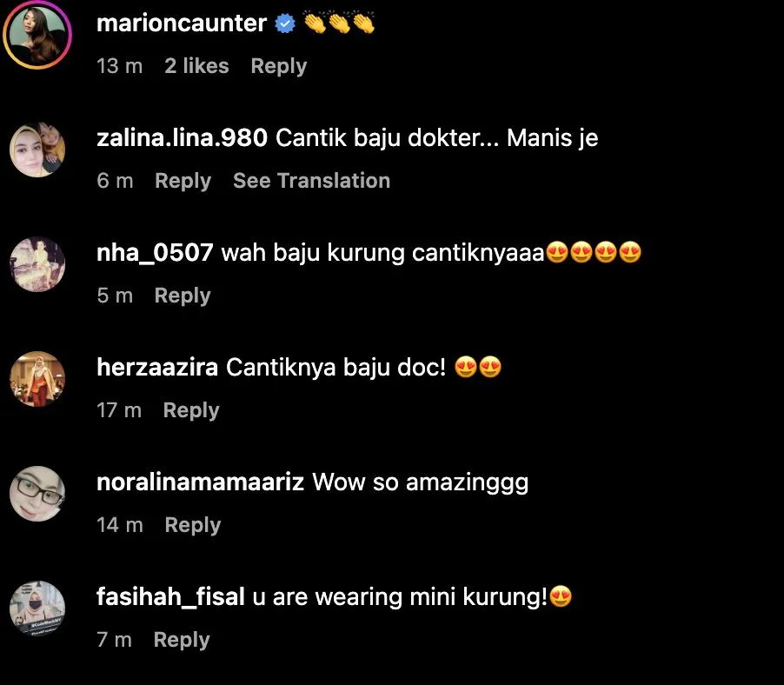View fasihah_fisal's masked profile avatar
Viewport: 784px width, 685px height.
tap(37, 608)
